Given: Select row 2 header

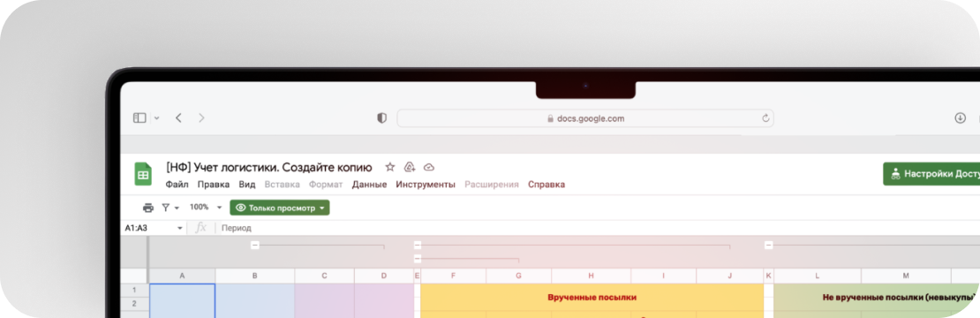Looking at the screenshot, I should (x=133, y=304).
